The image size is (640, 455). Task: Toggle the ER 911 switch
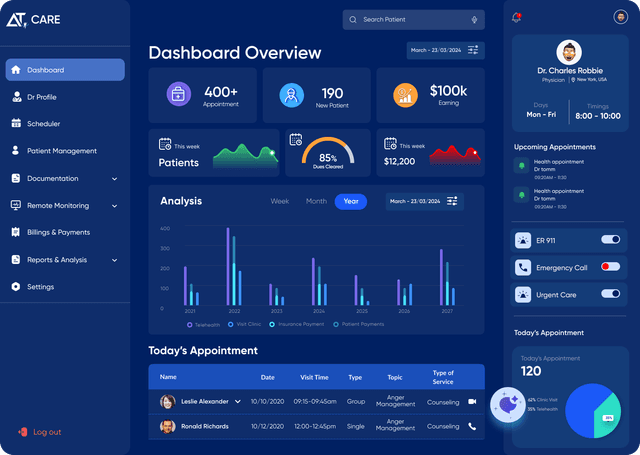[610, 240]
